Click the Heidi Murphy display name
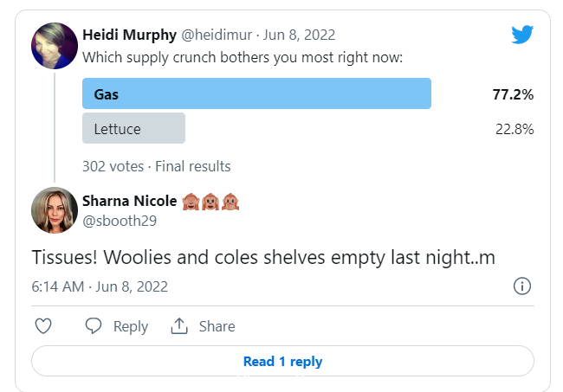Screen dimensions: 563x392 pos(130,35)
